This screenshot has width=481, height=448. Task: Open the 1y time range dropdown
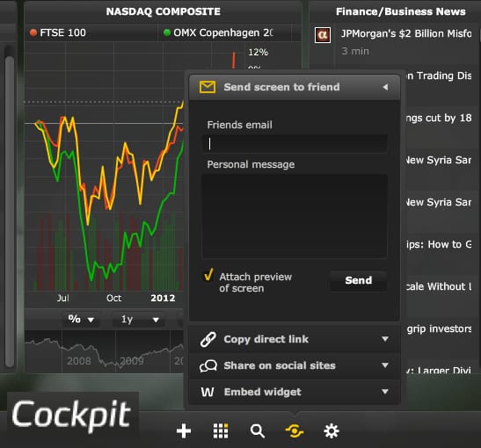140,320
